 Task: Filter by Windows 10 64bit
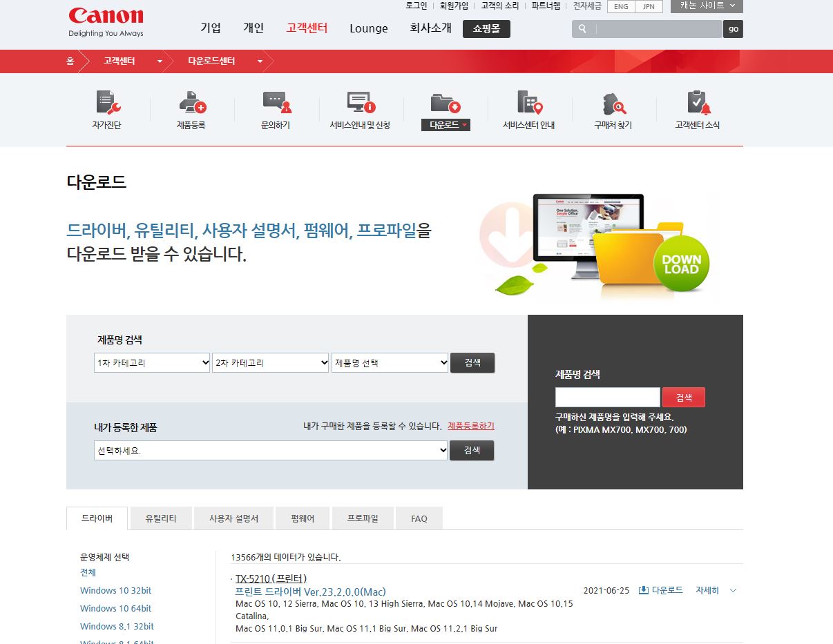click(115, 608)
